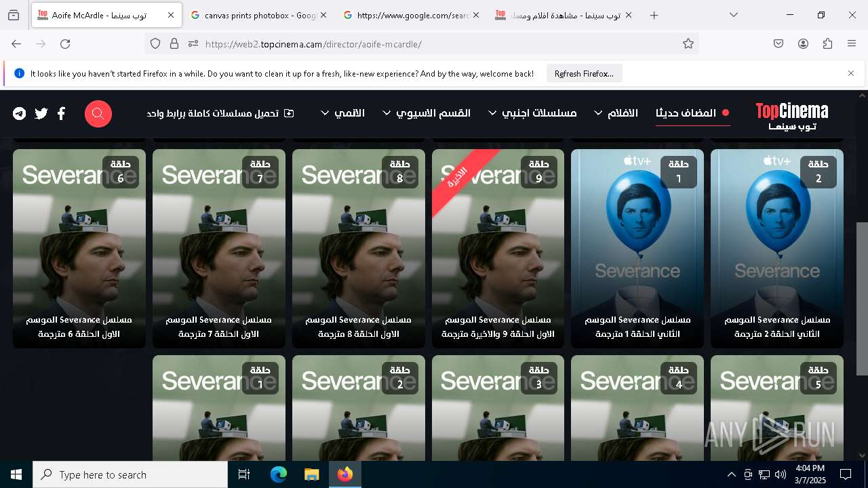Open Severance season 2 episode 1 balloon poster
868x488 pixels.
pos(637,249)
